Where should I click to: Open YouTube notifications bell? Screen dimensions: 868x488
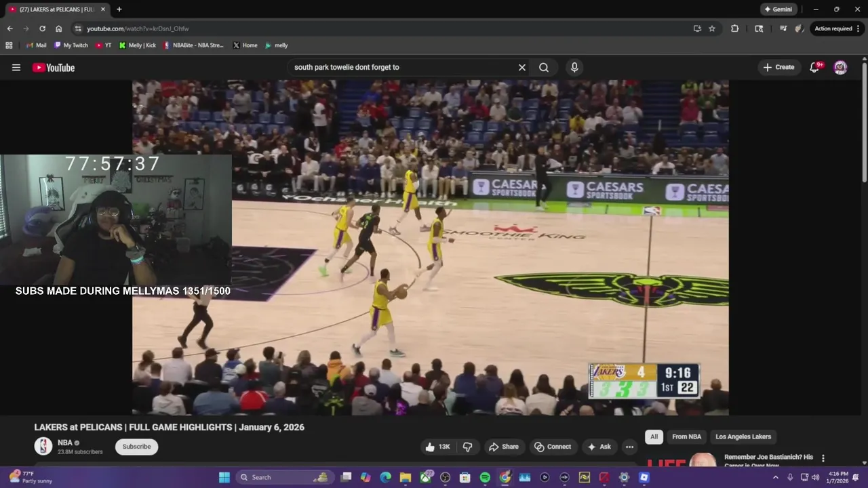click(815, 67)
